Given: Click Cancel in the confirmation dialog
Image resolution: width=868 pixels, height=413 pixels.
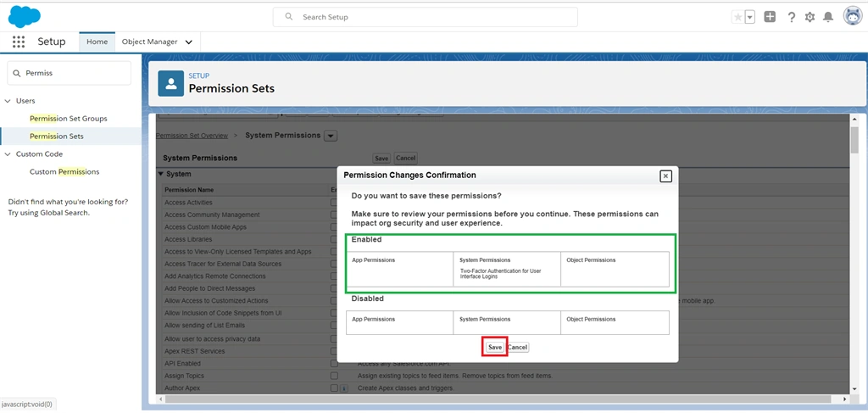Looking at the screenshot, I should pos(518,347).
